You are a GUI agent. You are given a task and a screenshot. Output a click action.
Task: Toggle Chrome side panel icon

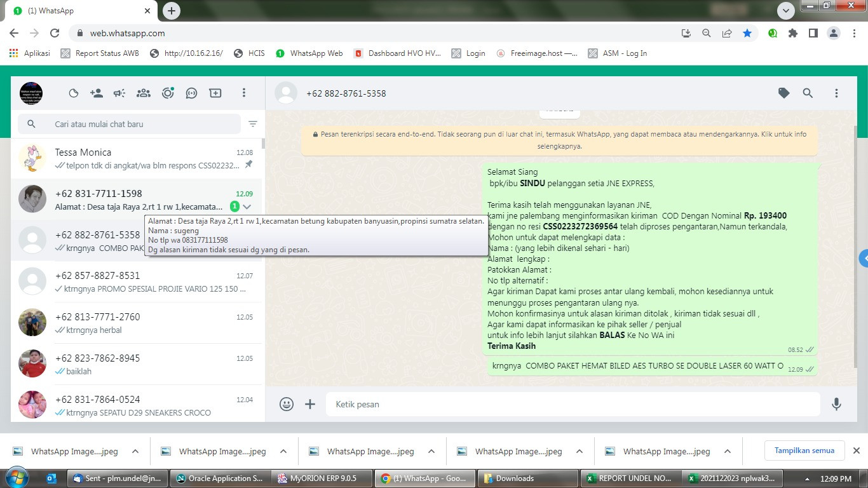point(813,33)
